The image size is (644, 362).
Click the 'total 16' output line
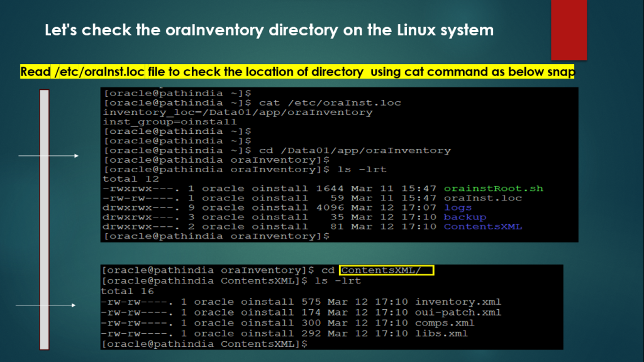coord(126,291)
